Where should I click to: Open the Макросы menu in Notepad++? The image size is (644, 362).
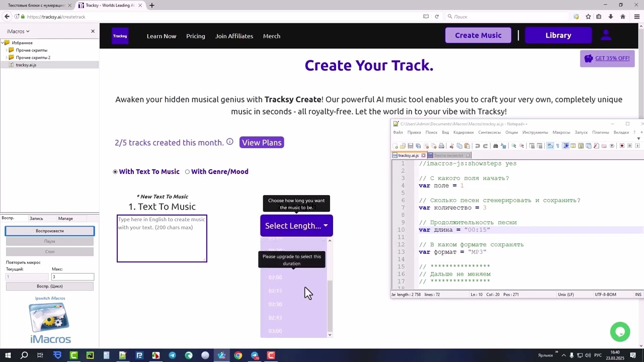[561, 132]
